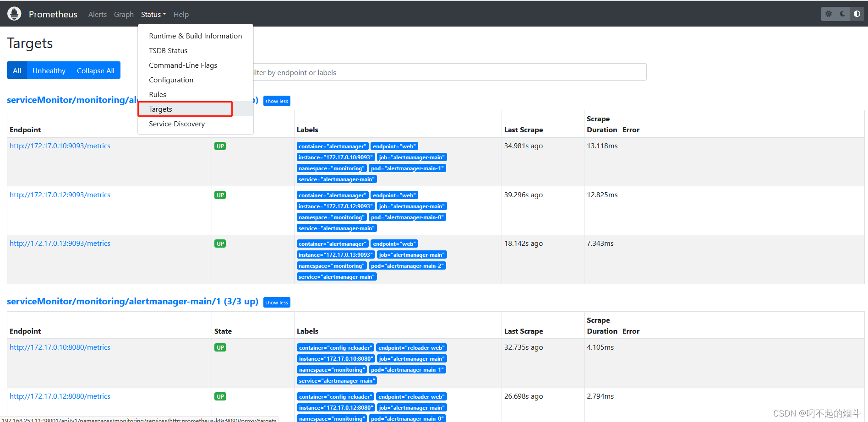
Task: Click show less for alertmanager-main/0 group
Action: coord(277,101)
